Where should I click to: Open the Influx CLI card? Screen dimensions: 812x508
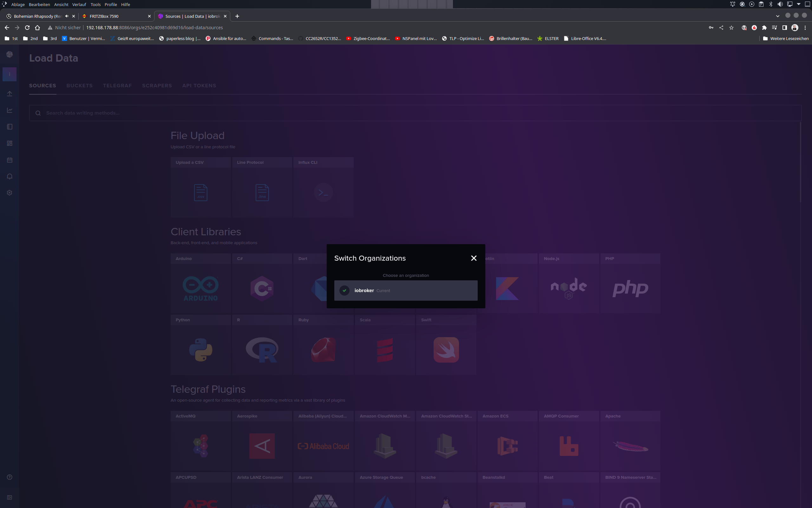pyautogui.click(x=324, y=187)
